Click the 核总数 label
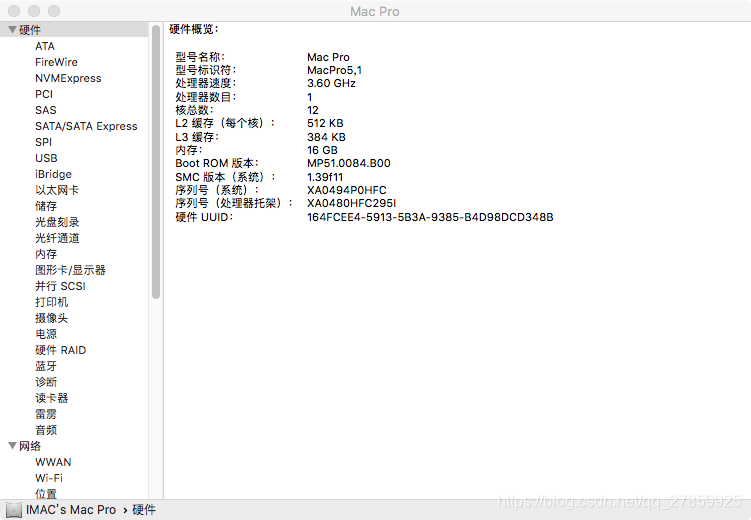The image size is (751, 520). [194, 110]
